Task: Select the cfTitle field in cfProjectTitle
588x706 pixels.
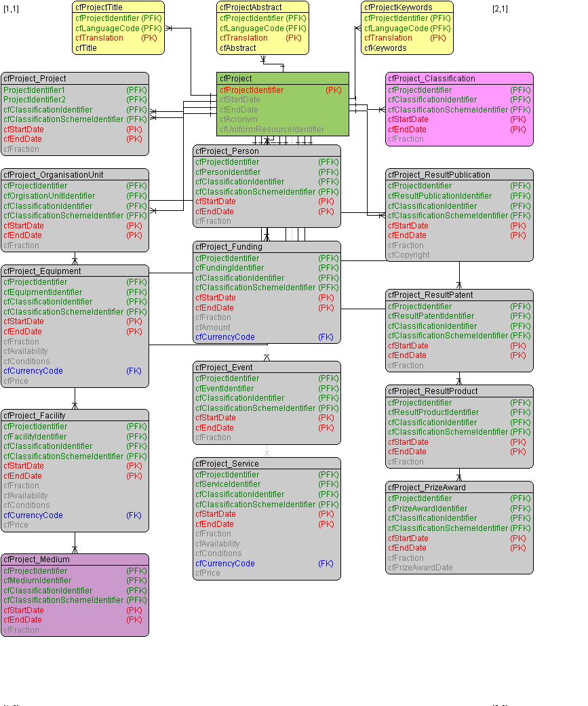Action: point(86,47)
